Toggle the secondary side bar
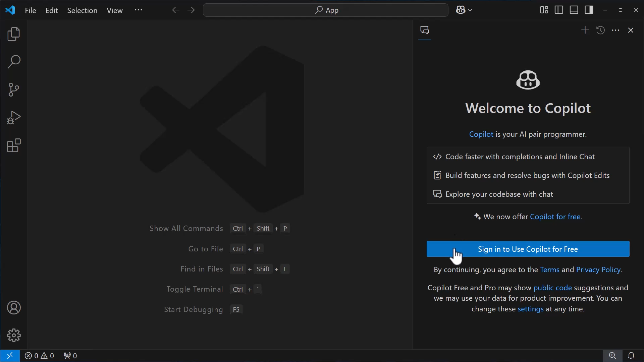The width and height of the screenshot is (644, 362). pyautogui.click(x=589, y=10)
